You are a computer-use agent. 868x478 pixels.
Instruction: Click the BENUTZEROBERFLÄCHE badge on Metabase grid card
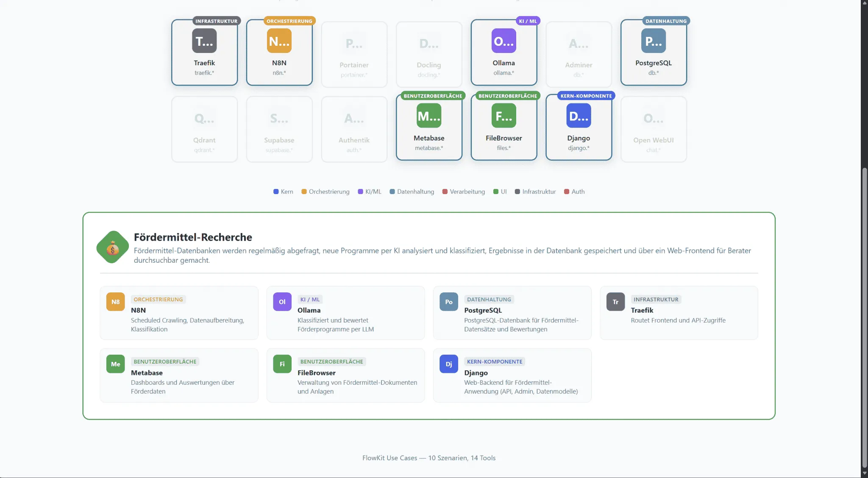(433, 96)
